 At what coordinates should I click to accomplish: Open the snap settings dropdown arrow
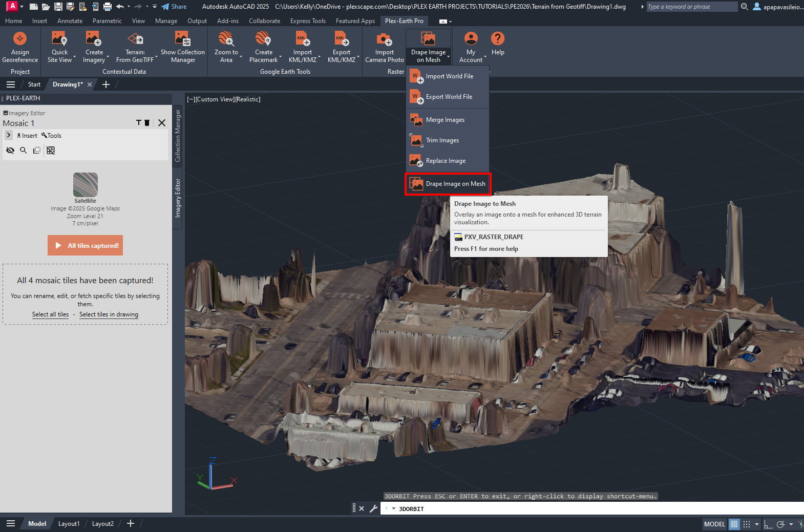point(757,524)
